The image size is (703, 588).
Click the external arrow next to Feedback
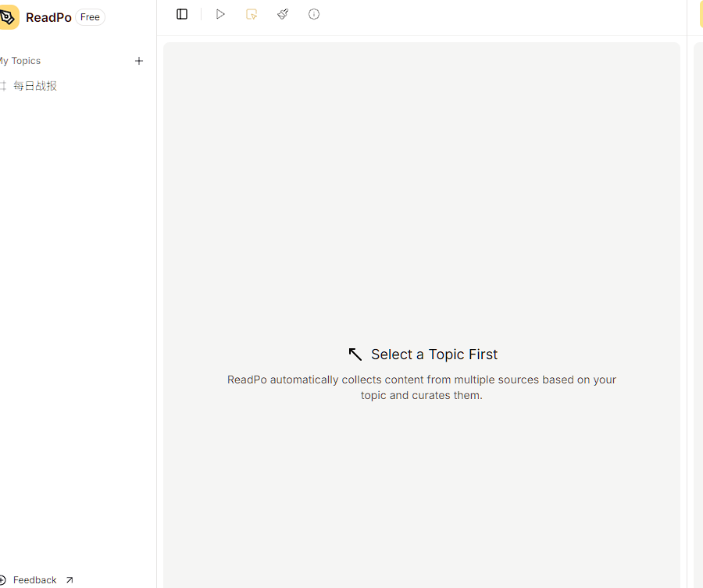pyautogui.click(x=70, y=580)
